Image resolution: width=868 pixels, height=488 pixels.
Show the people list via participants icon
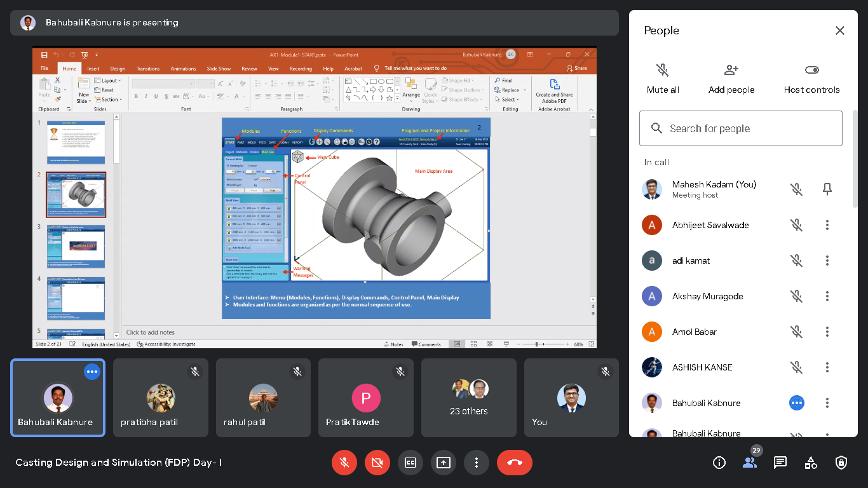click(750, 463)
